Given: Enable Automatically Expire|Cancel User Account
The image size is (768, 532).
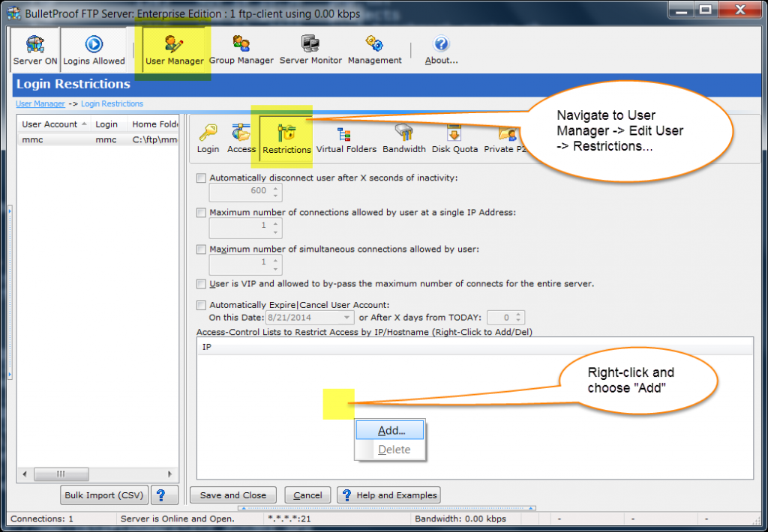Looking at the screenshot, I should (x=200, y=305).
